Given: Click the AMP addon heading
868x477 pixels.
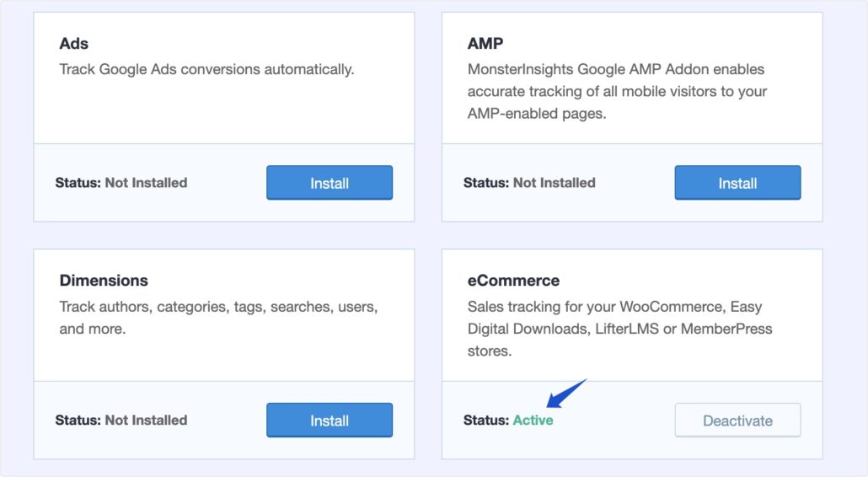Looking at the screenshot, I should pyautogui.click(x=485, y=43).
